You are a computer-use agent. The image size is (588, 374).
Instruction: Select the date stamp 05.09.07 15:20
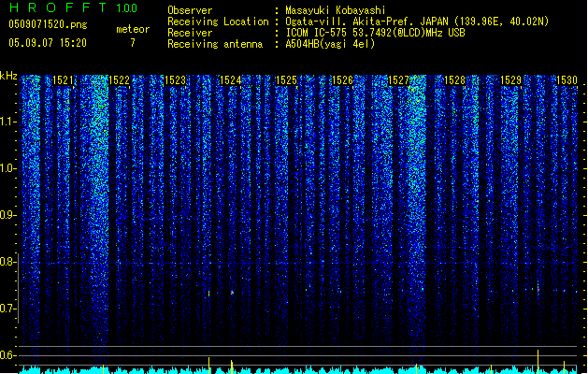coord(48,43)
